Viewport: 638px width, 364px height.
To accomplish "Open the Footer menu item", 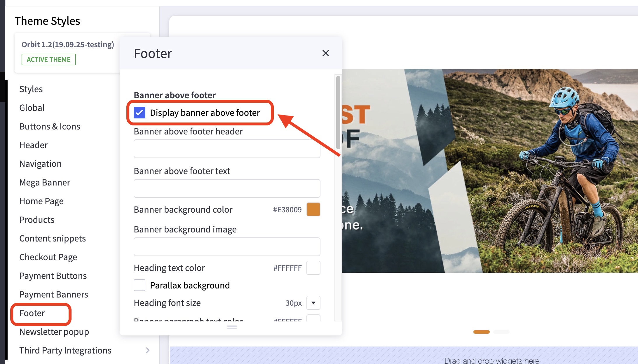I will (32, 313).
